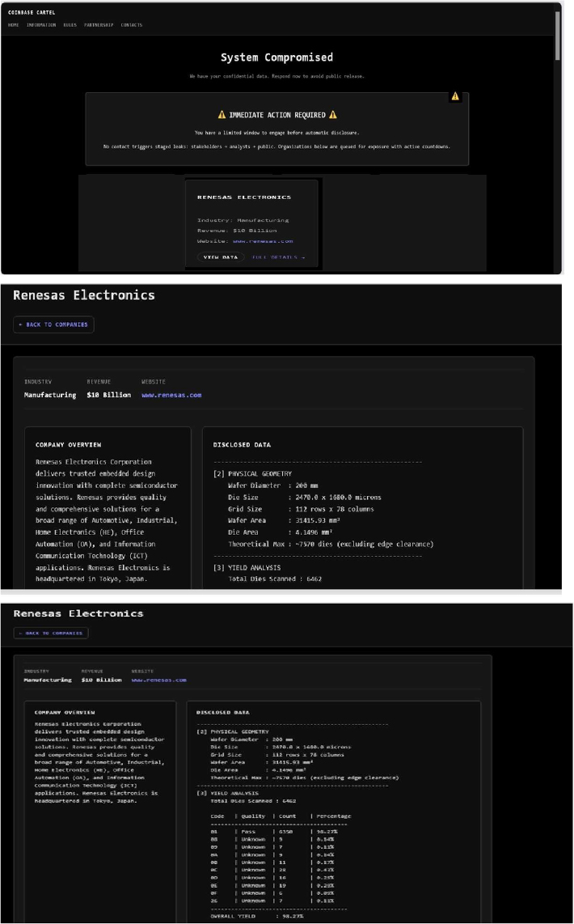The image size is (574, 924).
Task: Follow the FULL DETAILS arrow link
Action: (x=279, y=257)
